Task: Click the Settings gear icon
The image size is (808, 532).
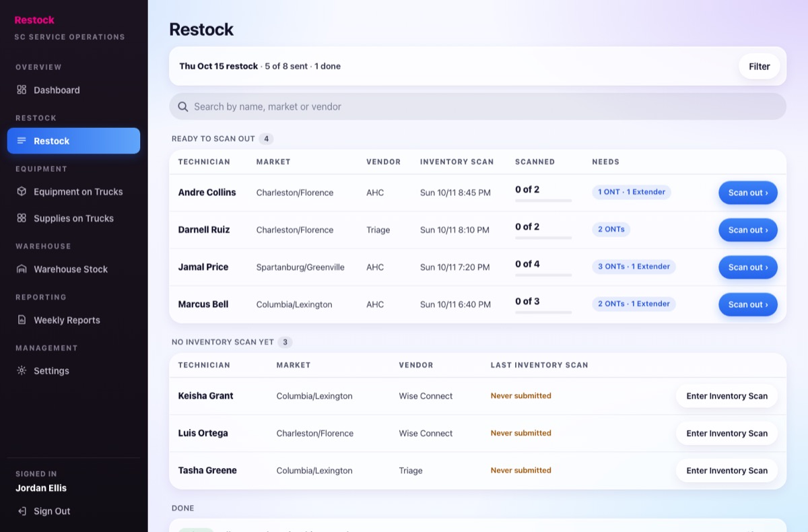Action: [x=22, y=370]
